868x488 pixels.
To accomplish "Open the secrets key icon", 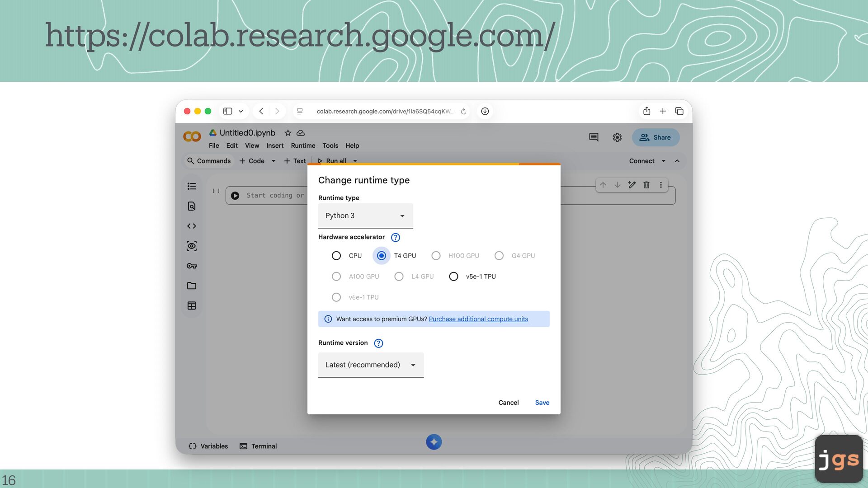I will (x=192, y=266).
